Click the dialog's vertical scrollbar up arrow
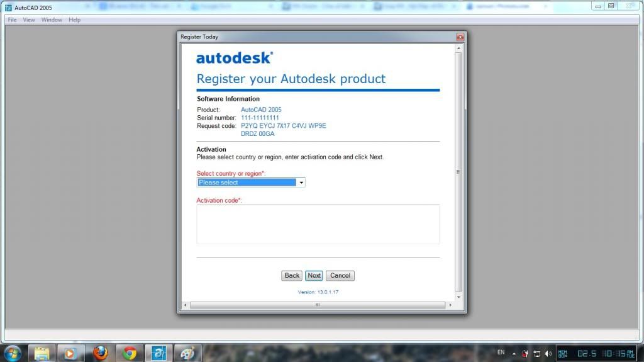This screenshot has width=644, height=362. [458, 48]
